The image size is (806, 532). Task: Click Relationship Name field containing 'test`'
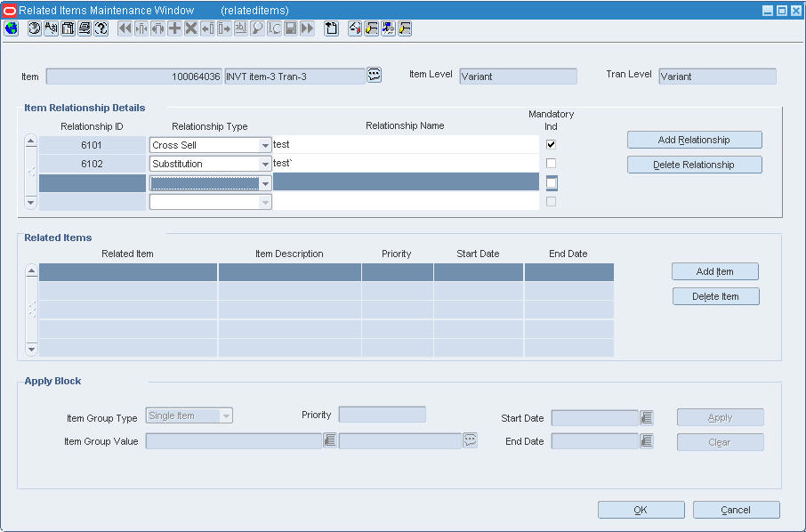point(406,164)
